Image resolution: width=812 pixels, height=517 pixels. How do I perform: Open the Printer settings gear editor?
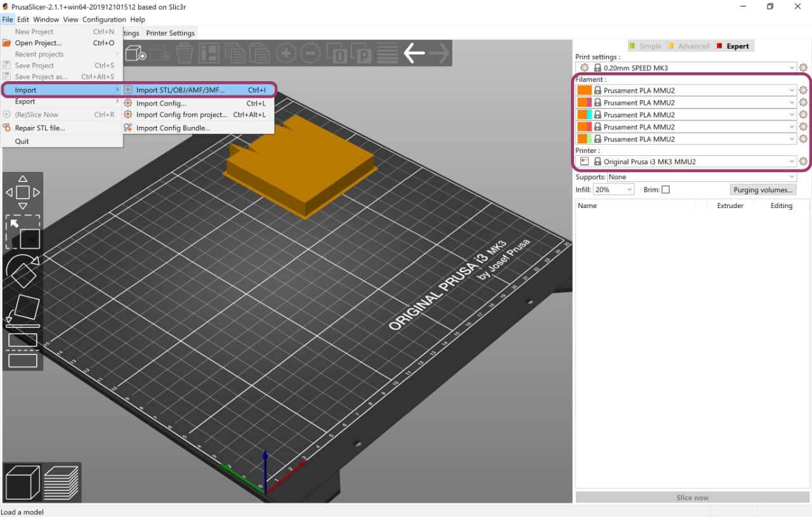click(803, 162)
